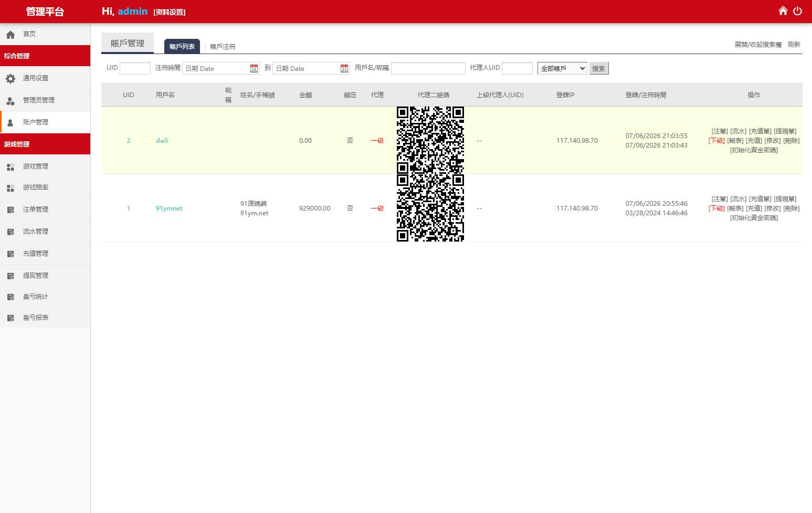The height and width of the screenshot is (513, 812).
Task: Click 修改 for user daili
Action: 773,141
